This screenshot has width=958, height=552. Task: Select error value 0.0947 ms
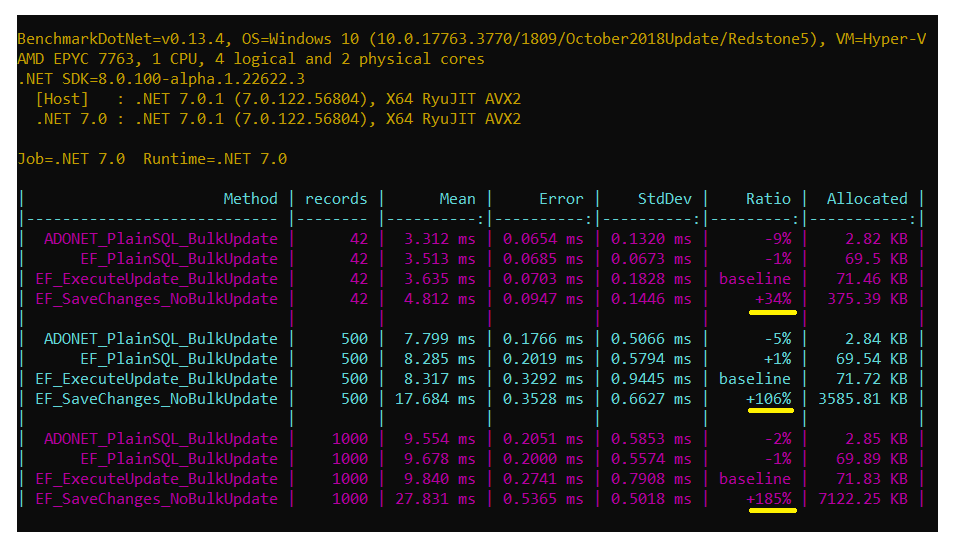(543, 299)
